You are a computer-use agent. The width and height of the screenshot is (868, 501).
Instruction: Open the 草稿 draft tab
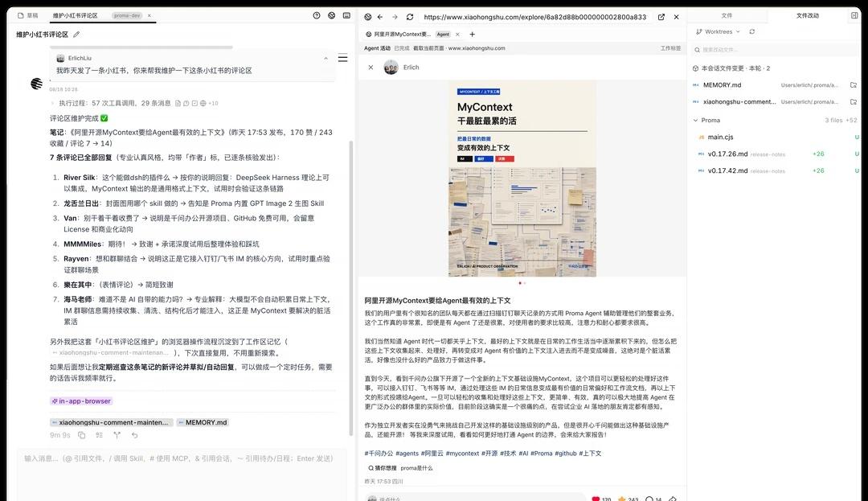point(28,15)
